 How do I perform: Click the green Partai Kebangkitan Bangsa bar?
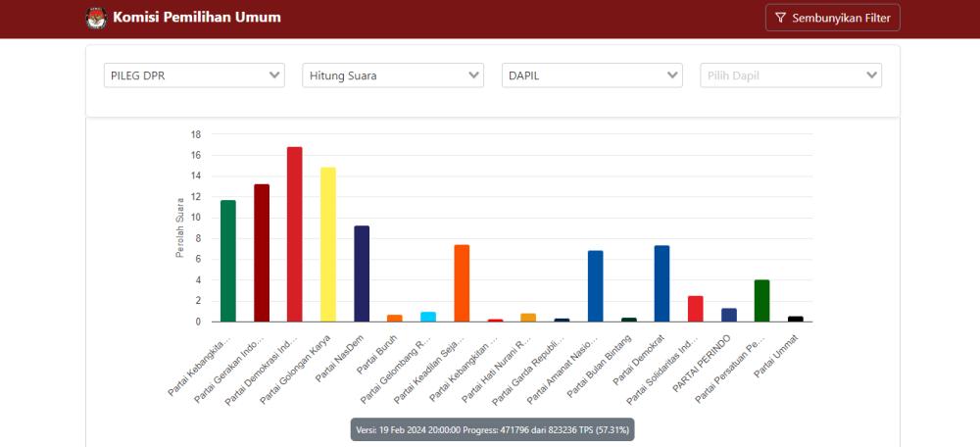(x=228, y=262)
